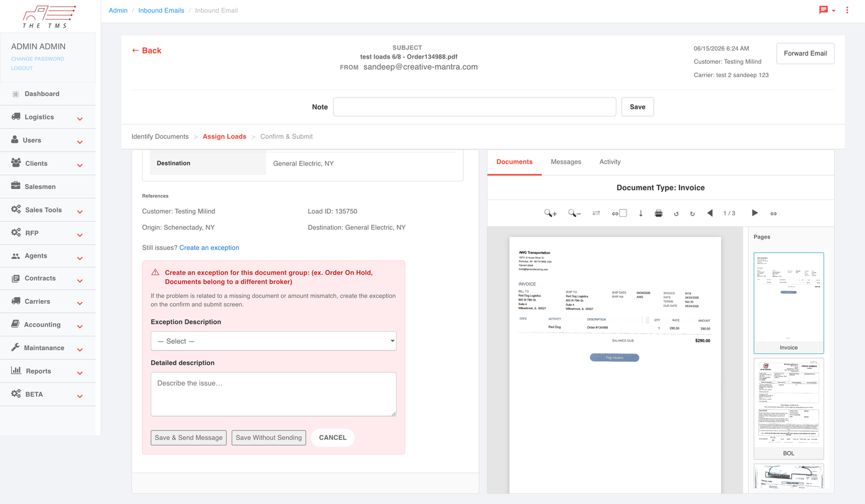Expand the Agents menu chevron
Viewport: 865px width, 504px height.
click(80, 258)
